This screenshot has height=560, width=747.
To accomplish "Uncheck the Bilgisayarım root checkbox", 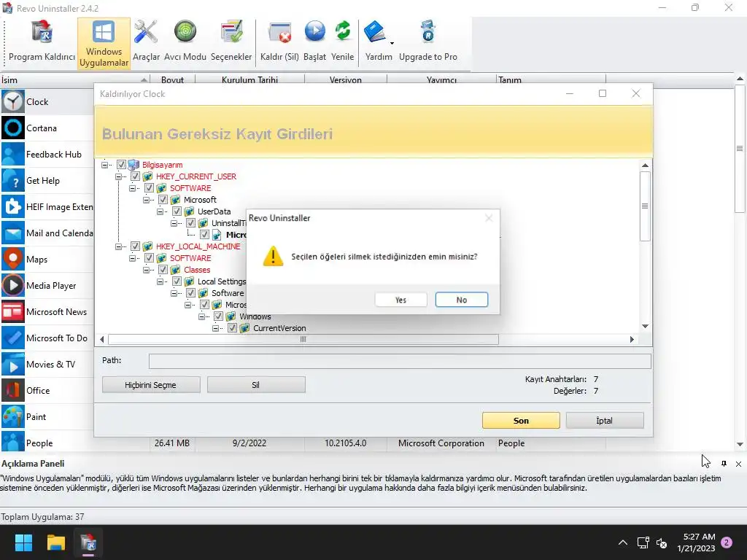I will pyautogui.click(x=122, y=165).
